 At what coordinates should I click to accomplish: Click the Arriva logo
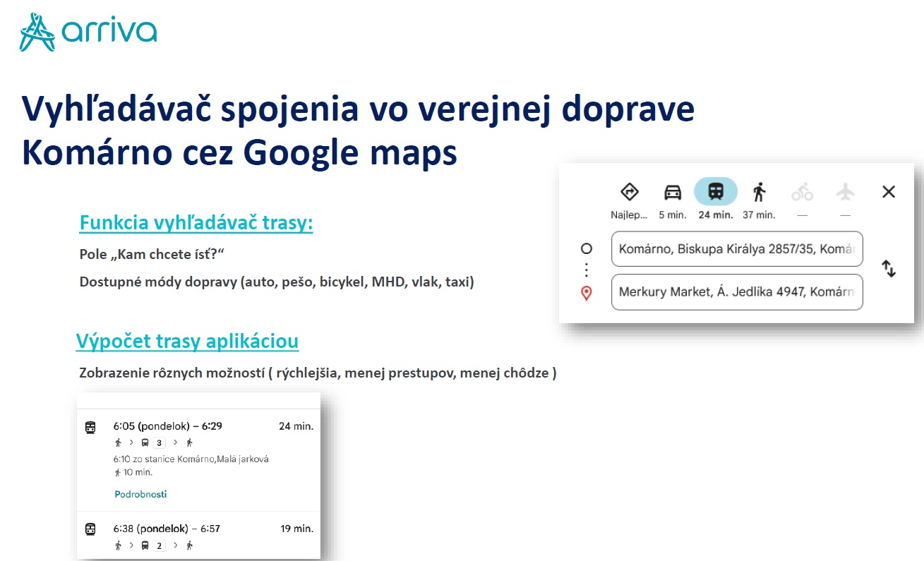coord(88,32)
